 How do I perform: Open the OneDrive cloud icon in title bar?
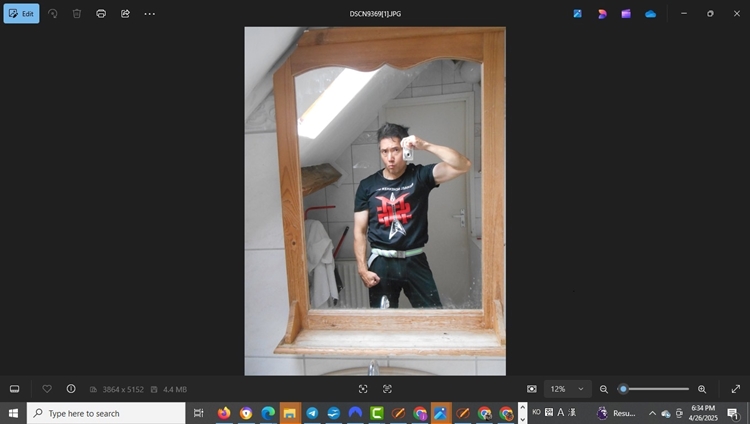(650, 14)
